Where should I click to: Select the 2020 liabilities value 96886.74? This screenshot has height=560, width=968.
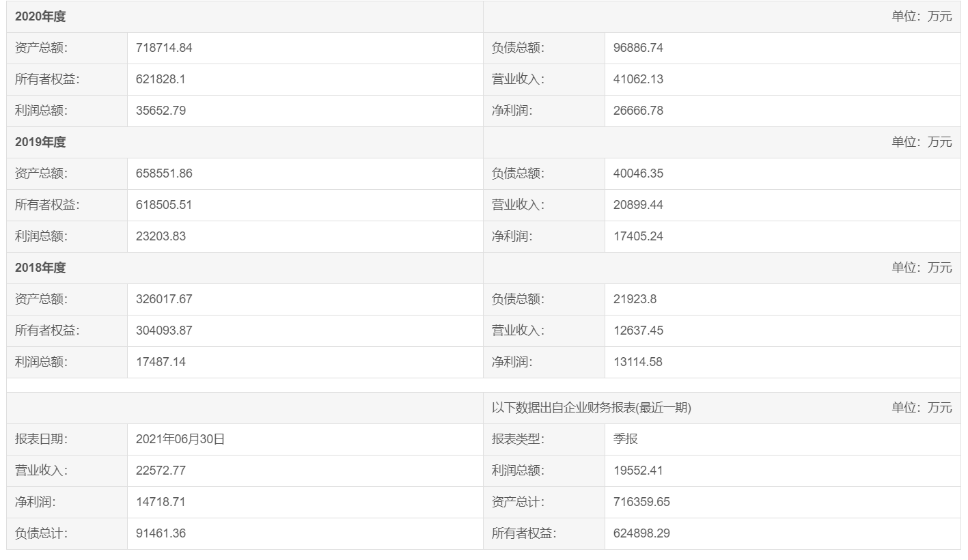pyautogui.click(x=638, y=48)
